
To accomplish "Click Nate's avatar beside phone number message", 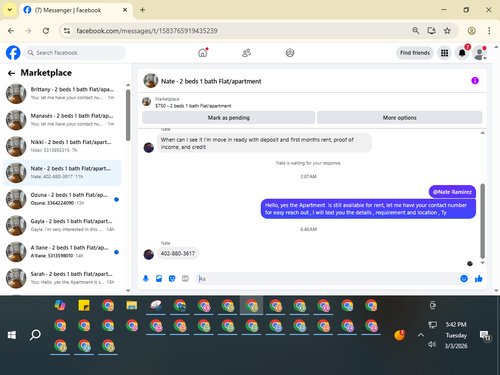I will pyautogui.click(x=149, y=255).
